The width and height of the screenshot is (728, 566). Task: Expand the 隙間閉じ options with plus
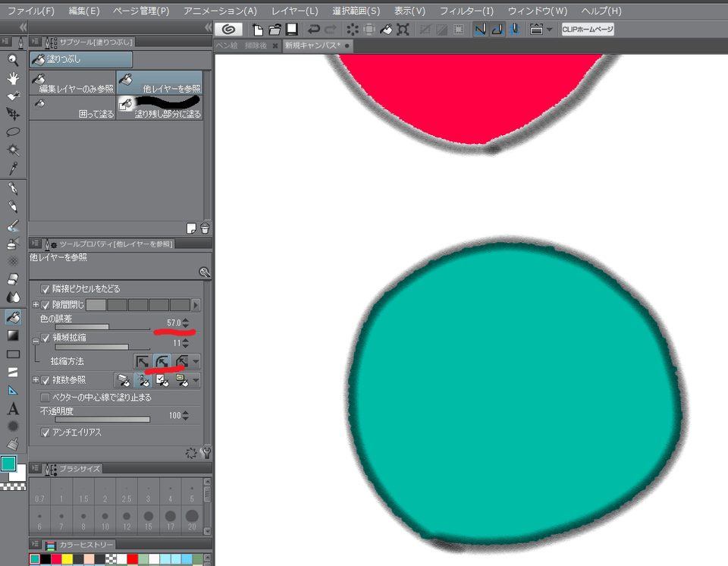35,304
